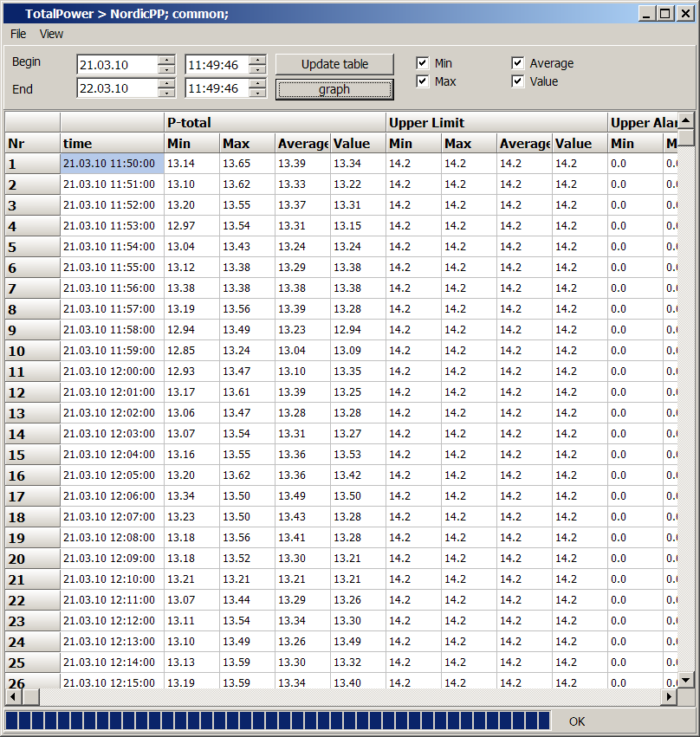Open the View menu
700x737 pixels.
[51, 34]
